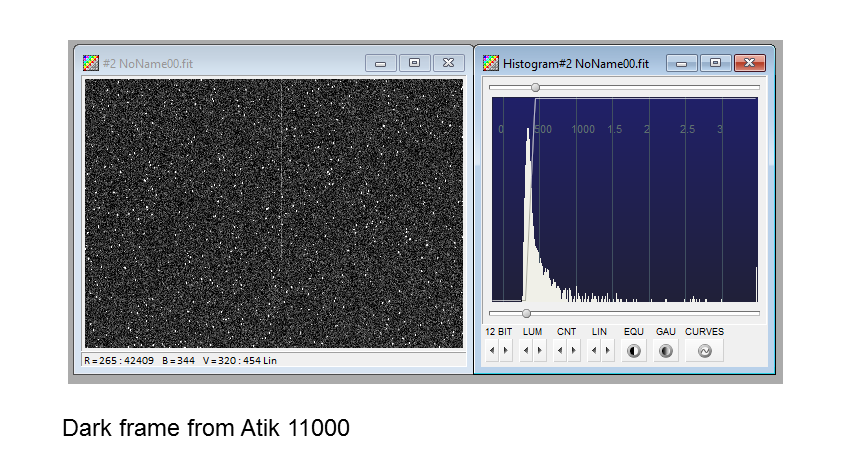Click the right arrow under 12 BIT
This screenshot has width=861, height=472.
click(506, 351)
